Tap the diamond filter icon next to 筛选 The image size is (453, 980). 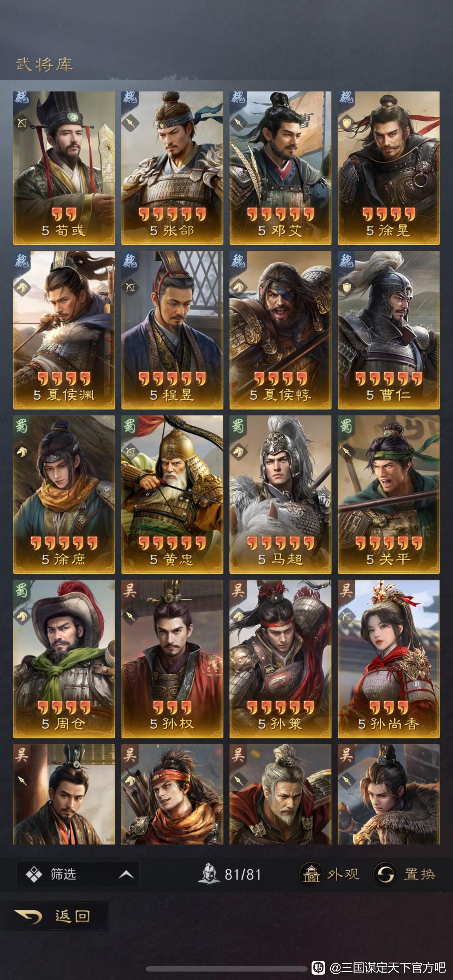(34, 874)
